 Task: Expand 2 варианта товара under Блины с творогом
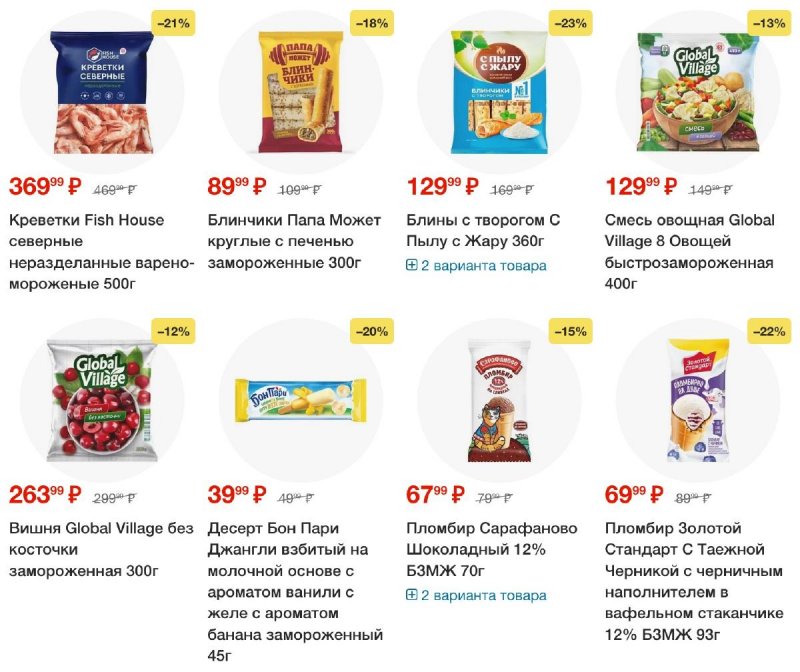pyautogui.click(x=476, y=265)
